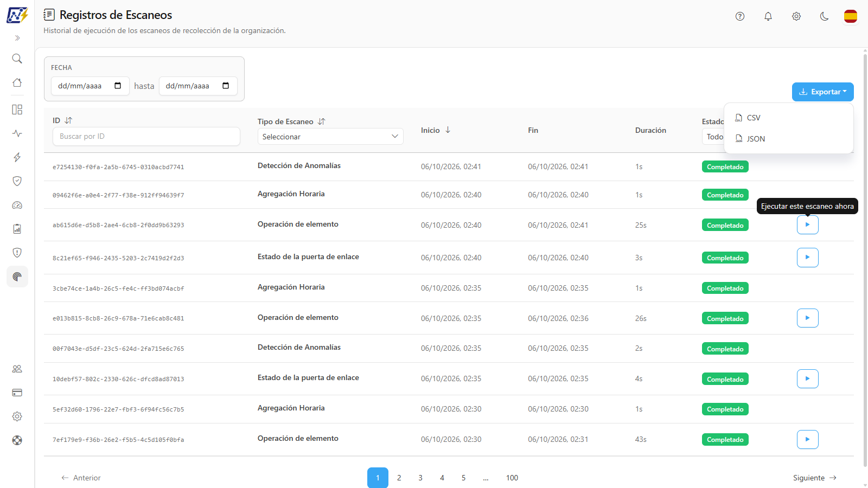
Task: Click Completado badge in e7254130 row
Action: 725,167
